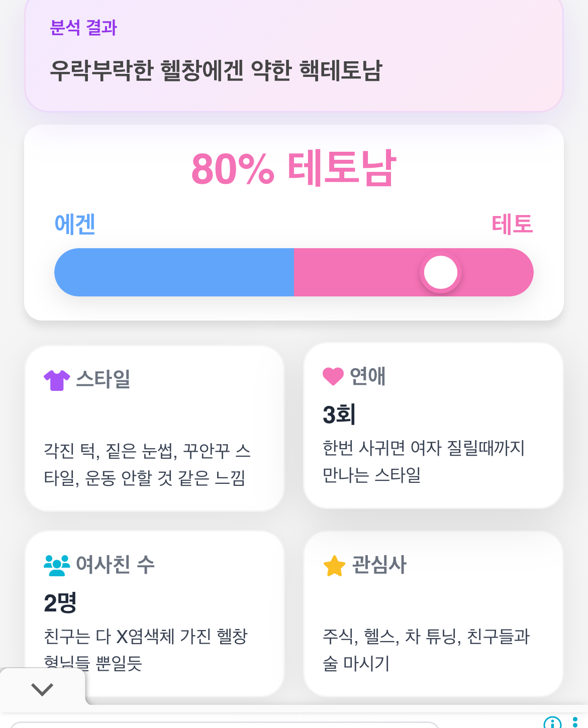Screen dimensions: 588x728
Task: Click the bottom ad banner input box
Action: [225, 725]
